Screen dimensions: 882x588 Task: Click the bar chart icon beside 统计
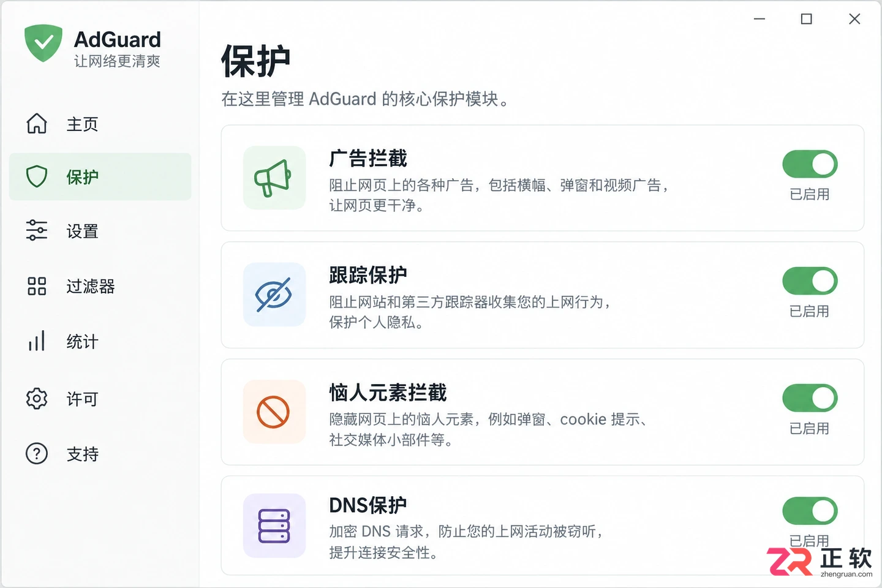[x=37, y=341]
